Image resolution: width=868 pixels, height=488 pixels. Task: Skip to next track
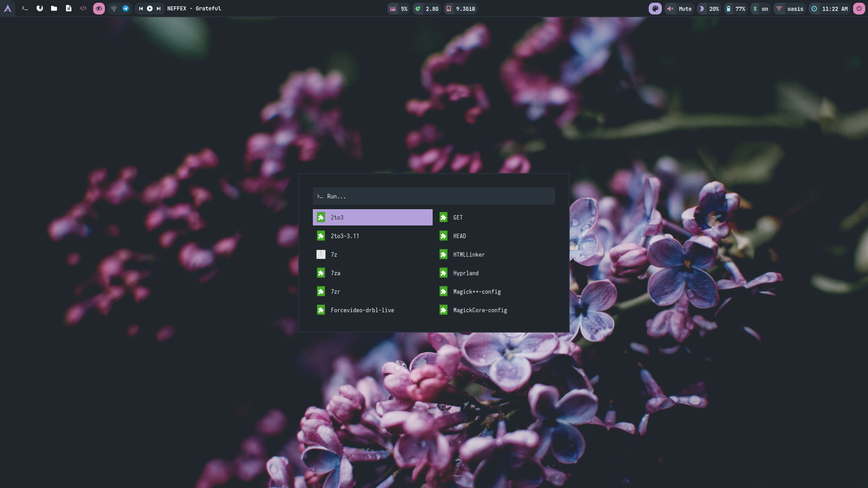(159, 9)
